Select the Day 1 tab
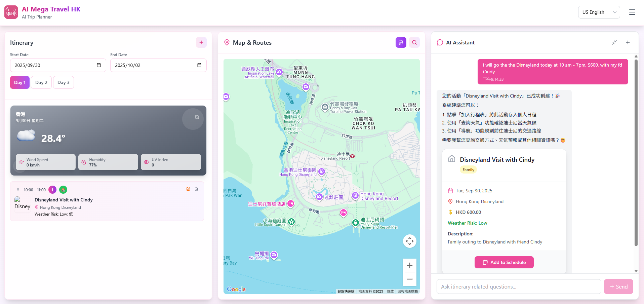The width and height of the screenshot is (644, 304). (20, 82)
